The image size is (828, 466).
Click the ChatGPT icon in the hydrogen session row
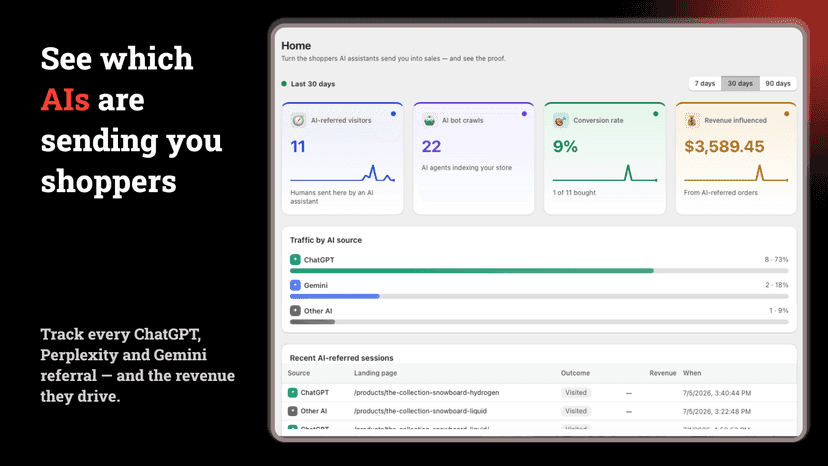(293, 393)
